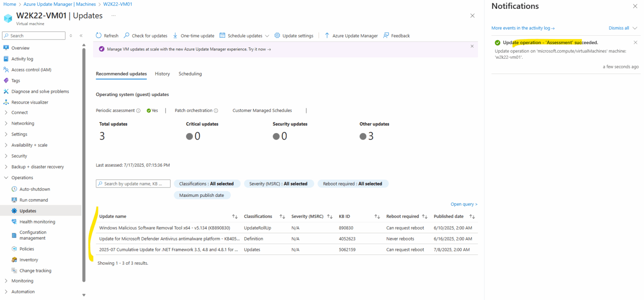Click the Open query link
Image resolution: width=644 pixels, height=300 pixels.
(x=464, y=204)
